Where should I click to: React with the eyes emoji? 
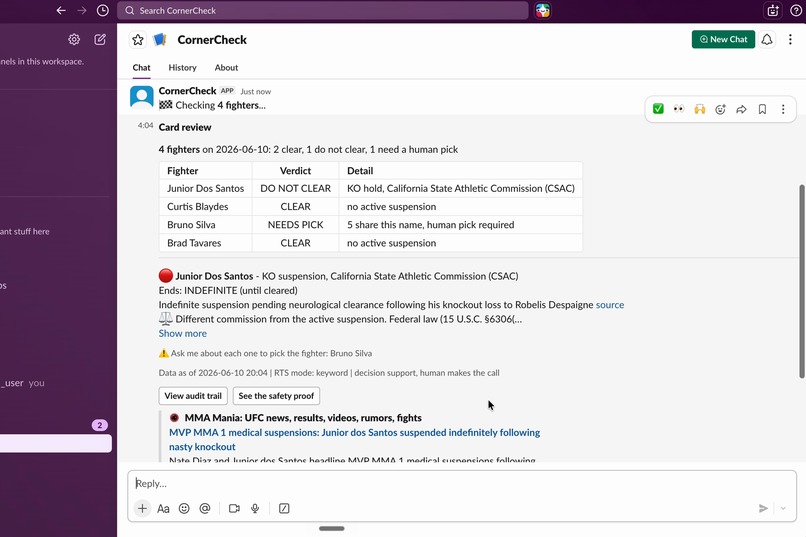(679, 109)
